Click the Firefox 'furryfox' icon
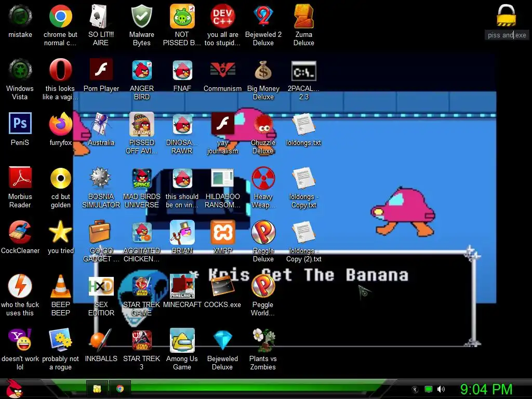 click(x=60, y=124)
